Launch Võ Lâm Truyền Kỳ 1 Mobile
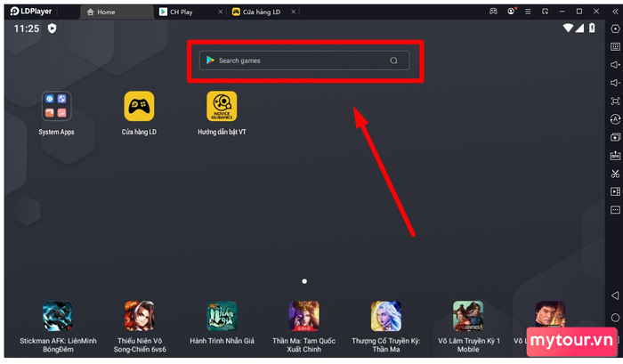 (x=468, y=316)
